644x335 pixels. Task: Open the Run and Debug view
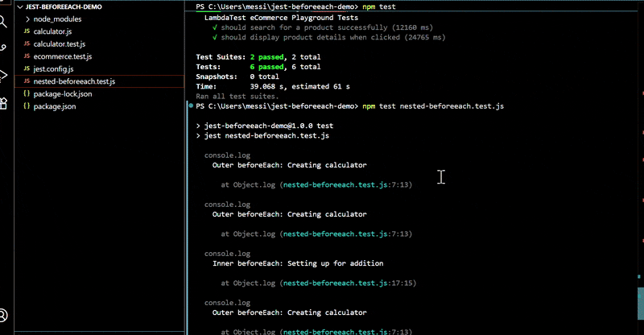(x=4, y=74)
